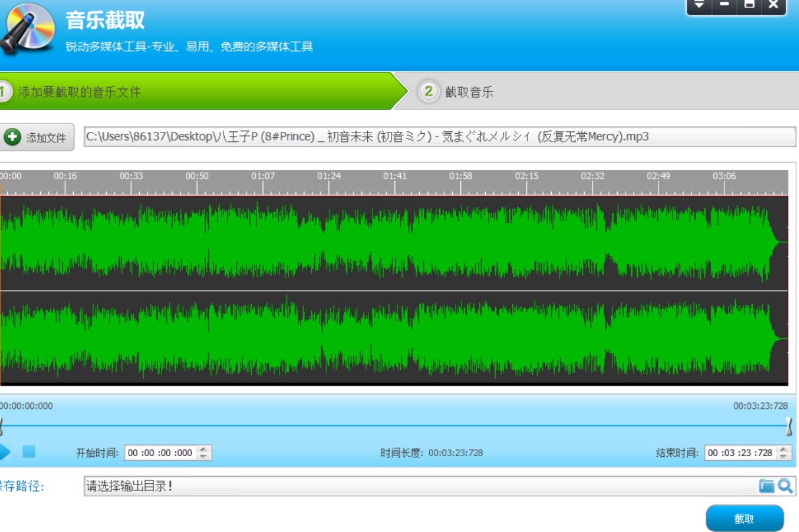Click the lower channel of the green waveform
The height and width of the screenshot is (532, 799).
(x=394, y=337)
